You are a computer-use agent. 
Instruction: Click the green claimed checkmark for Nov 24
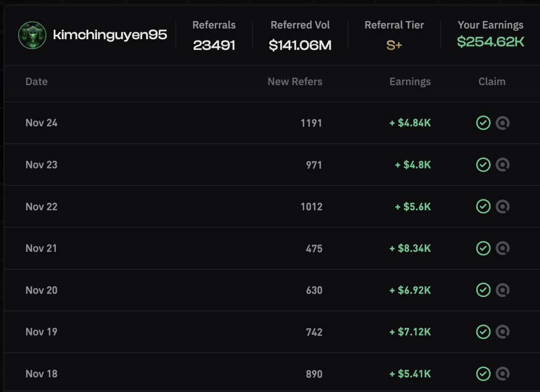(x=483, y=123)
